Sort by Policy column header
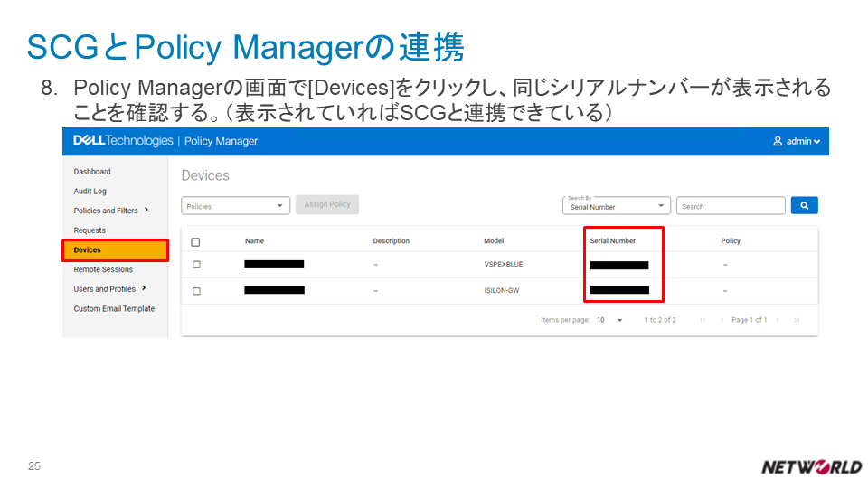868x488 pixels. (731, 240)
